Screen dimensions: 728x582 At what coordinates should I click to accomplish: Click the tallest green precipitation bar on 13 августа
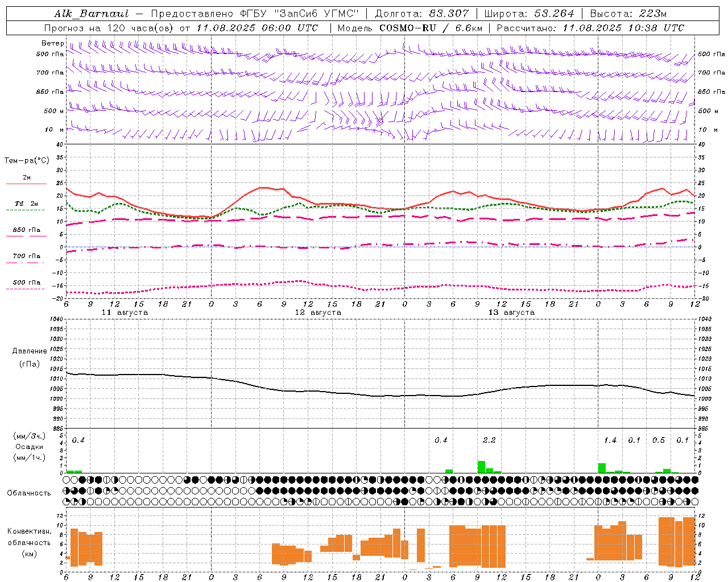481,467
